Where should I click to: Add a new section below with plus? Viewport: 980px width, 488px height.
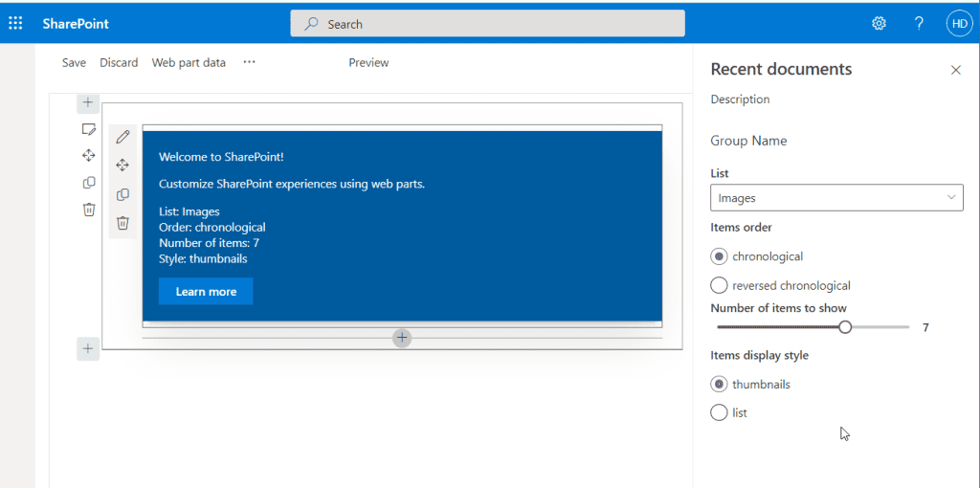click(88, 348)
